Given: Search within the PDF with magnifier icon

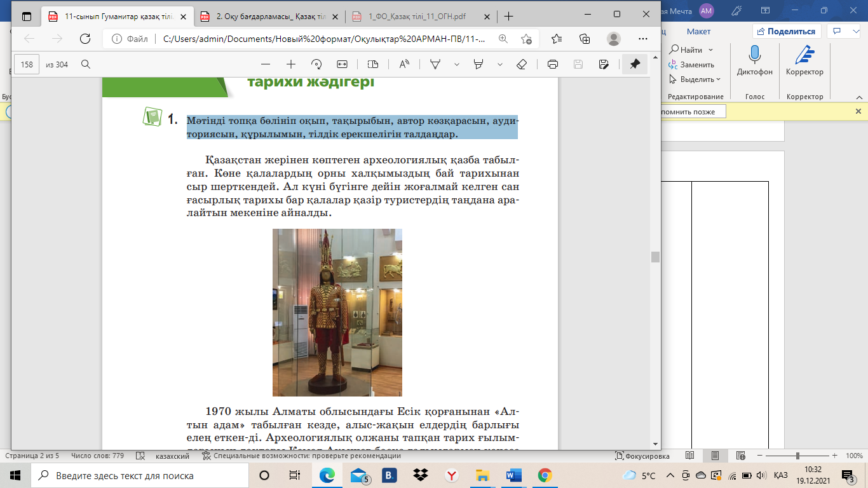Looking at the screenshot, I should coord(86,64).
